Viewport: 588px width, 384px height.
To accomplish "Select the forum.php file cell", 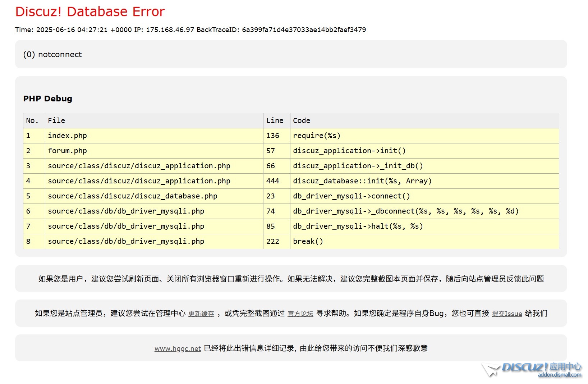I will (67, 151).
